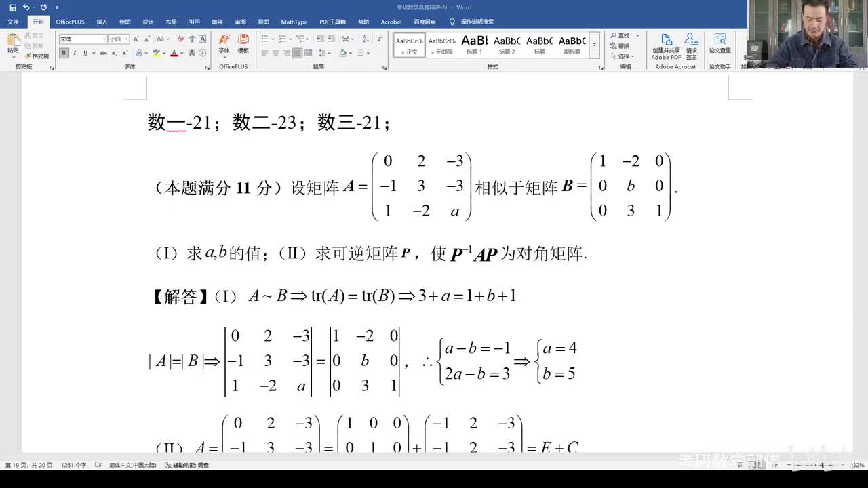Screen dimensions: 868x488
Task: Open line spacing dropdown
Action: coord(324,53)
